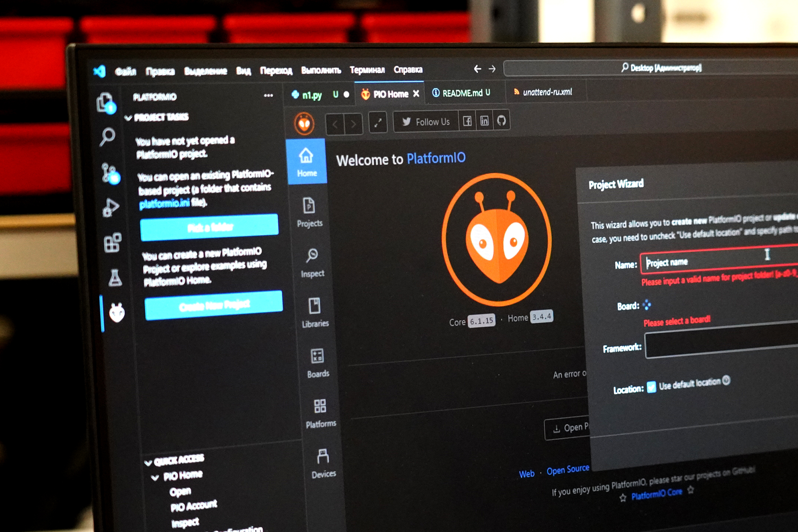Viewport: 798px width, 532px height.
Task: Click the Pick a folder button
Action: pos(209,227)
